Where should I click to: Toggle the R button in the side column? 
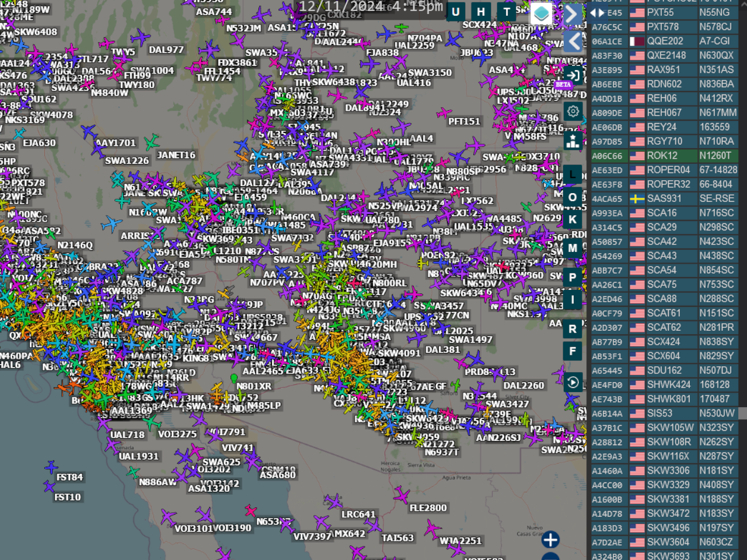point(573,328)
